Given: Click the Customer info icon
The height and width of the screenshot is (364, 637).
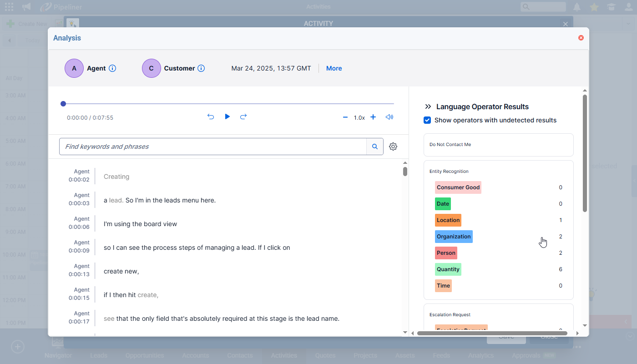Looking at the screenshot, I should pos(201,68).
